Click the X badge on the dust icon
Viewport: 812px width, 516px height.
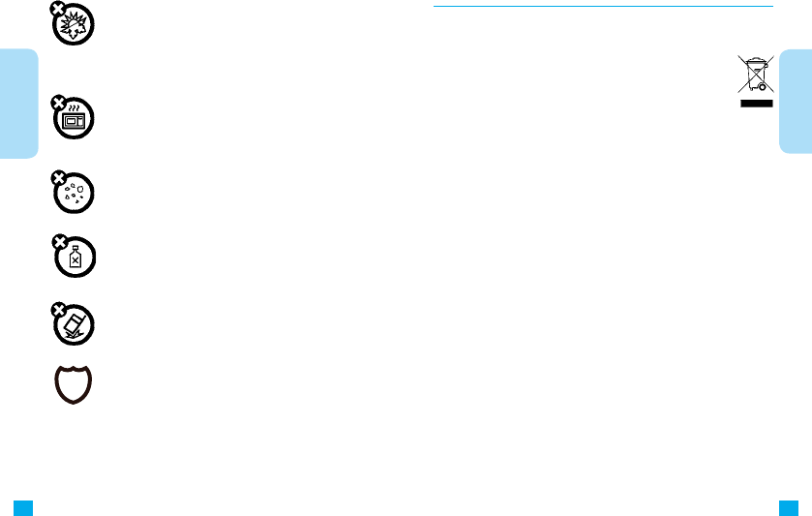58,178
